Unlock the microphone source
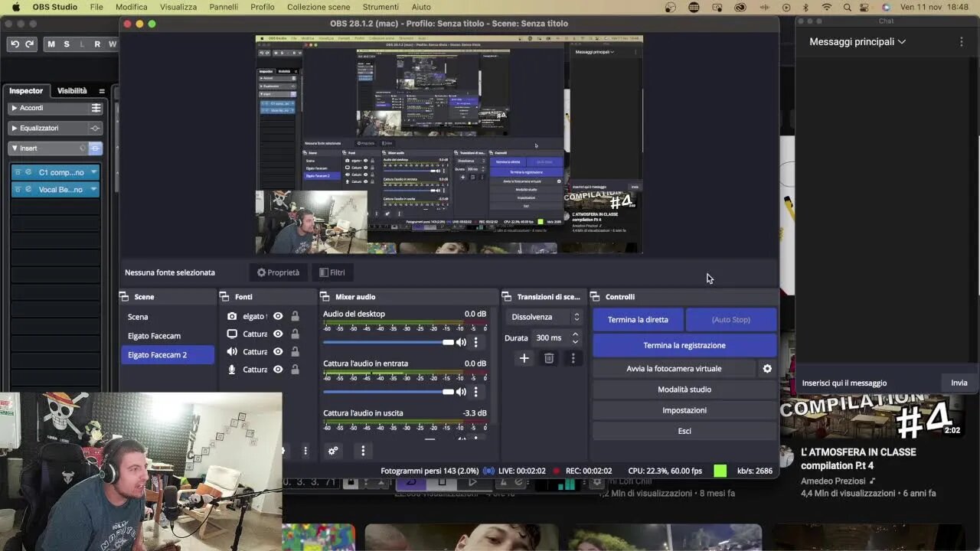The width and height of the screenshot is (980, 551). 295,369
